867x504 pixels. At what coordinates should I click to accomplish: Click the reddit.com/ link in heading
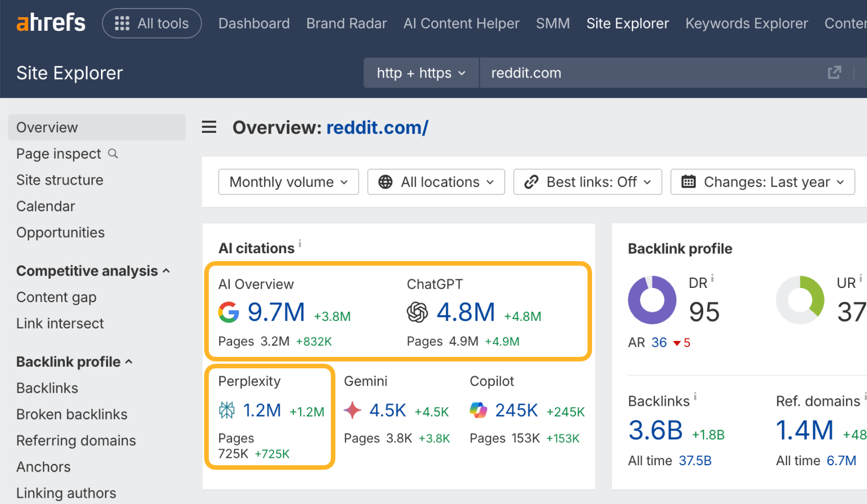pos(377,128)
